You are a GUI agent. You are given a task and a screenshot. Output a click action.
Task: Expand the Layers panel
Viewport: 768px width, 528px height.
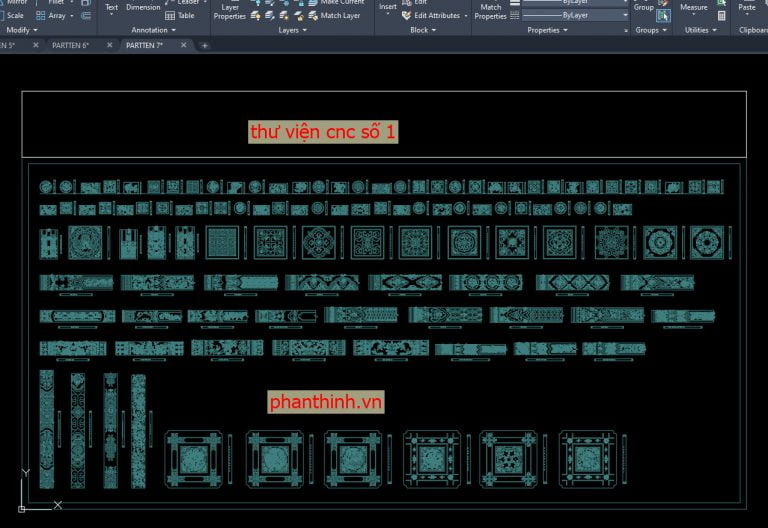(x=292, y=30)
